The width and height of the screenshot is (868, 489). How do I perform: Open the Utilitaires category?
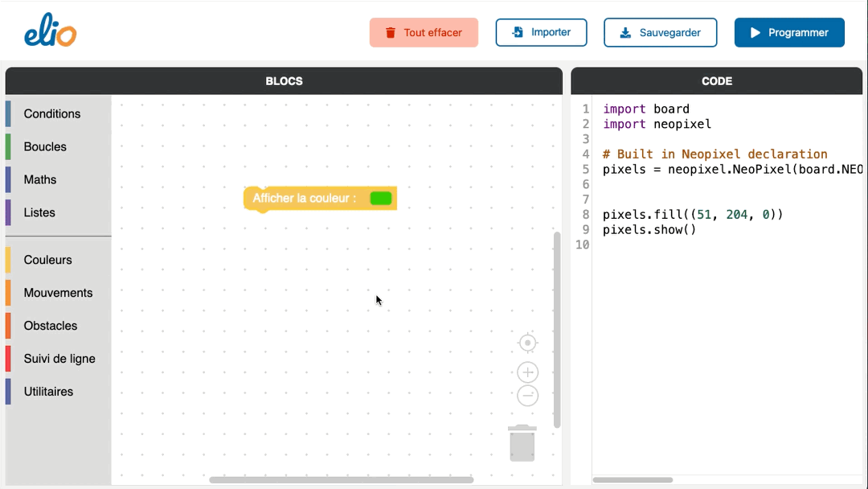pyautogui.click(x=48, y=392)
